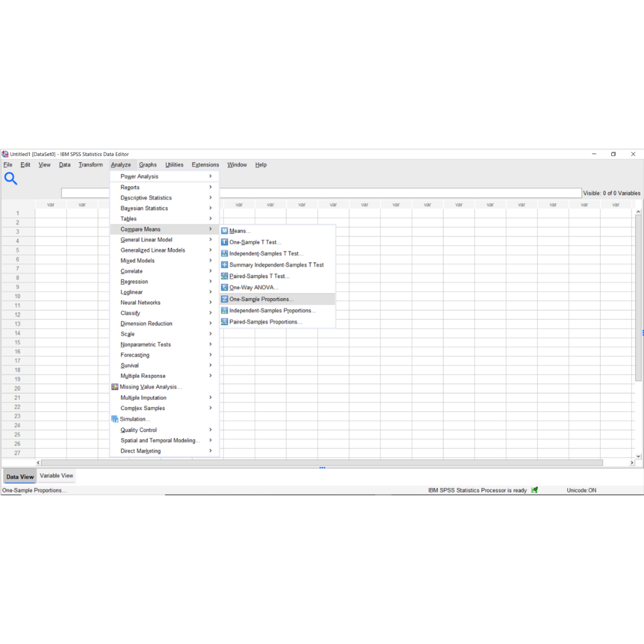Screen dimensions: 644x644
Task: Click the Paired-Samples T Test icon
Action: [x=225, y=276]
